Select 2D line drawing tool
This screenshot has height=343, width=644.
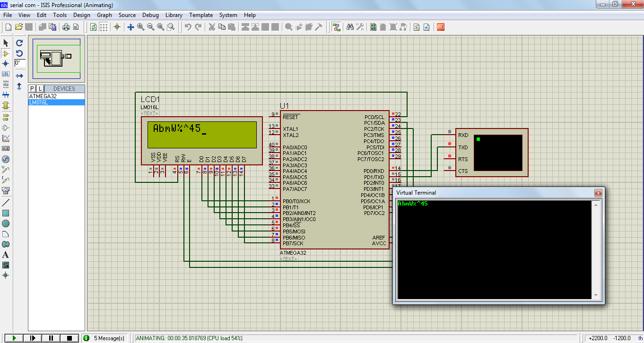(6, 203)
